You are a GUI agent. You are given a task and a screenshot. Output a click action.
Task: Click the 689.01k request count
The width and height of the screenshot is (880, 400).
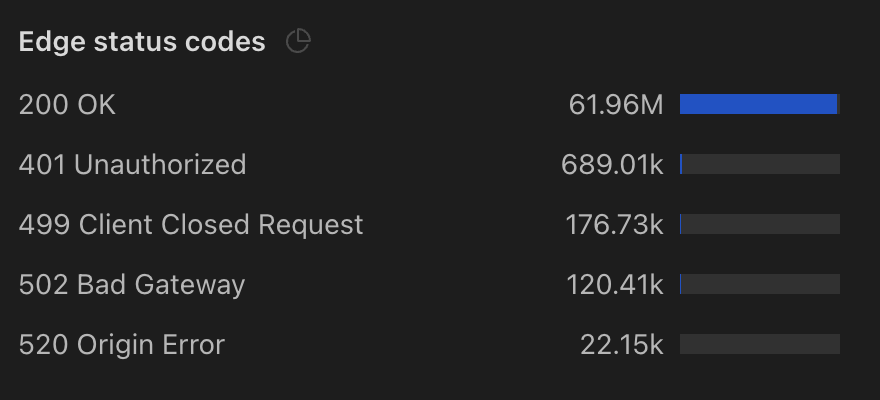612,164
